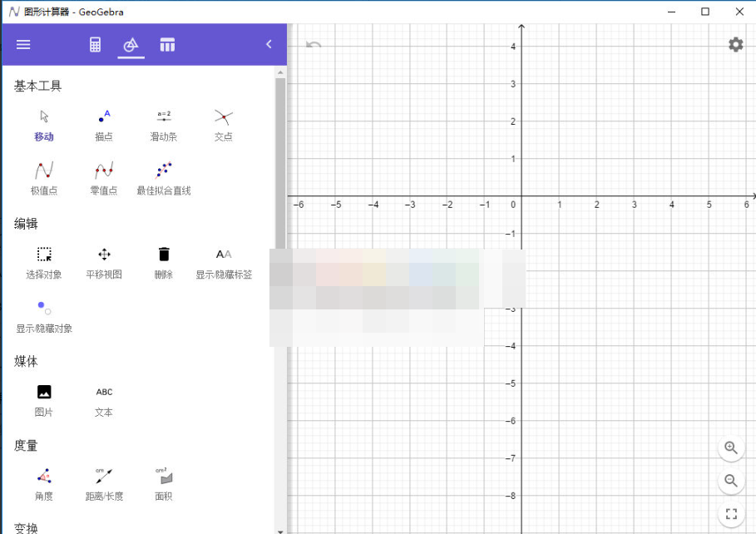Switch to the calculator (algebra) view tab

coord(93,44)
